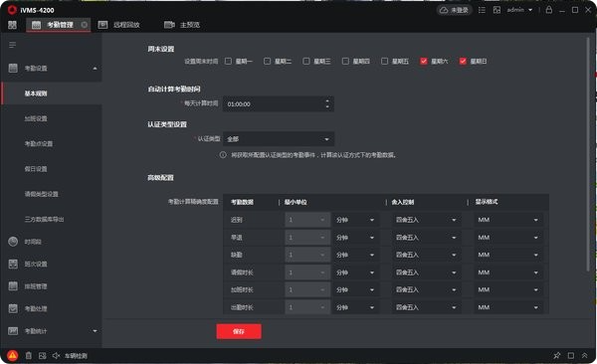
Task: Click the 车辆检测 status bar text
Action: (x=76, y=356)
